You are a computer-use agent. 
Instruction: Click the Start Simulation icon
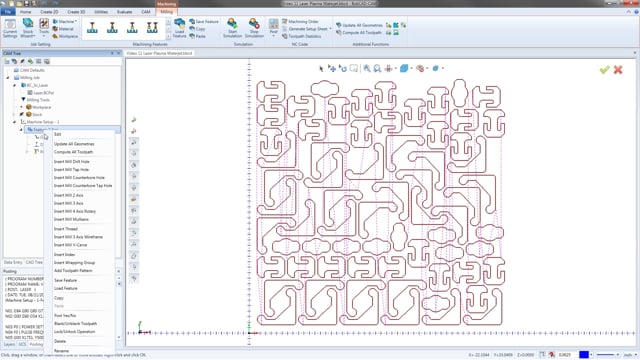coord(232,28)
